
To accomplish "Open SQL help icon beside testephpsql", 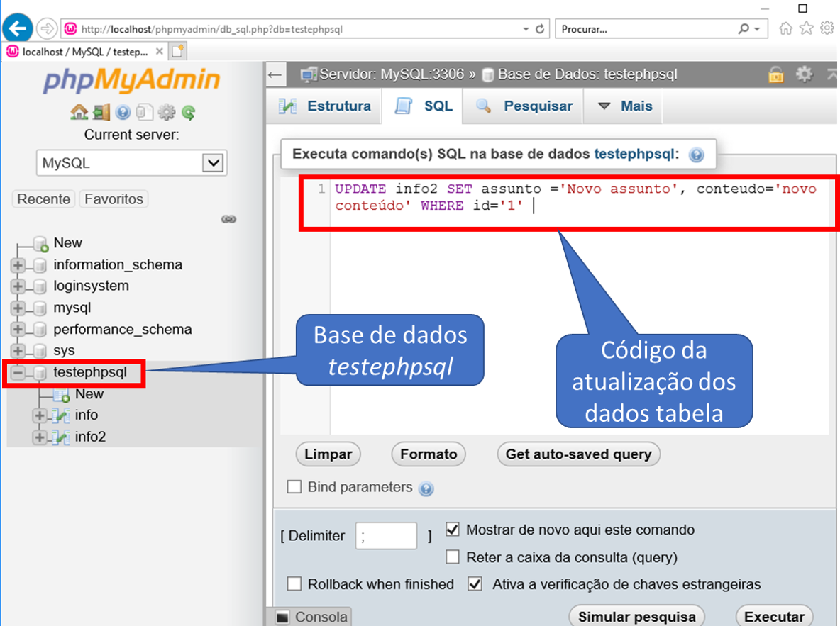I will coord(697,155).
